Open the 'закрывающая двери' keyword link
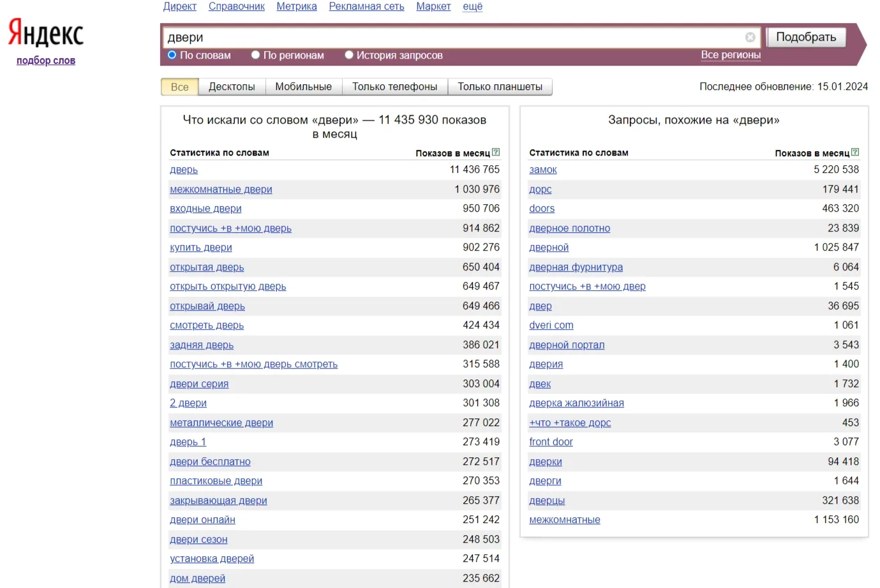This screenshot has height=588, width=880. pyautogui.click(x=218, y=501)
